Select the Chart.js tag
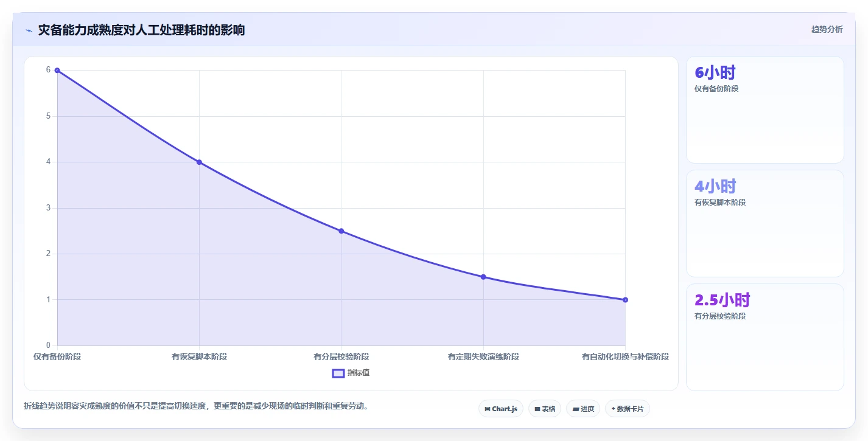This screenshot has width=868, height=441. tap(501, 409)
